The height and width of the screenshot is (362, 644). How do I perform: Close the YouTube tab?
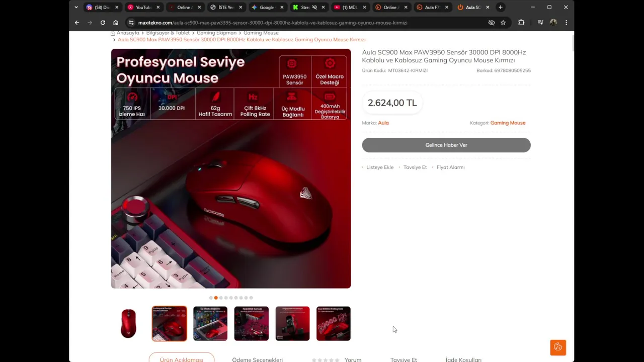[158, 7]
